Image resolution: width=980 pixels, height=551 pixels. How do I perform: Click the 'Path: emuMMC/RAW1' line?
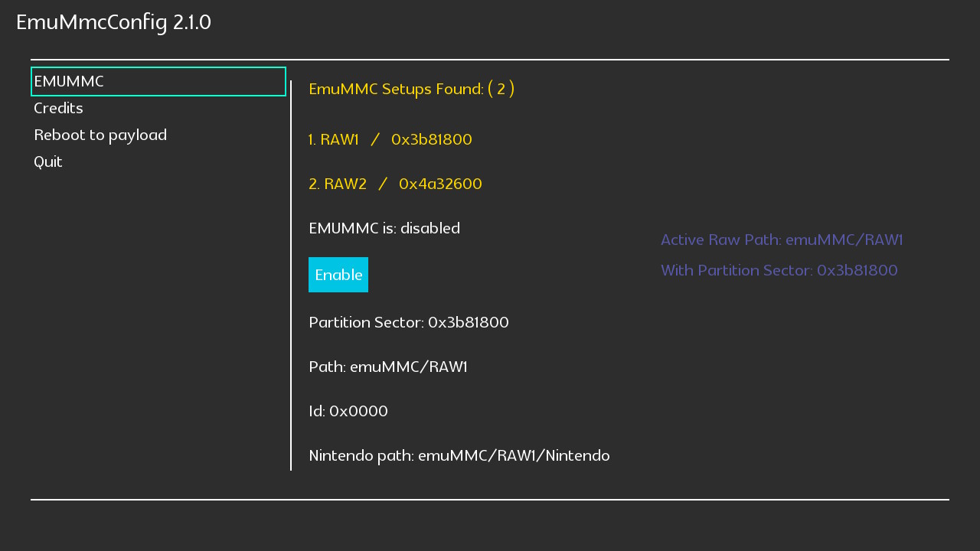(388, 367)
